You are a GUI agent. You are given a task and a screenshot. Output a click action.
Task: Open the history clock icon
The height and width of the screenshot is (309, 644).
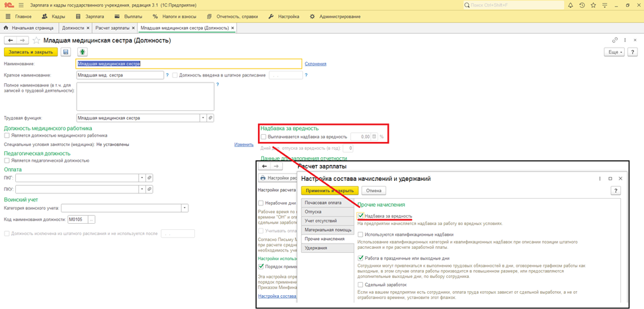(582, 5)
